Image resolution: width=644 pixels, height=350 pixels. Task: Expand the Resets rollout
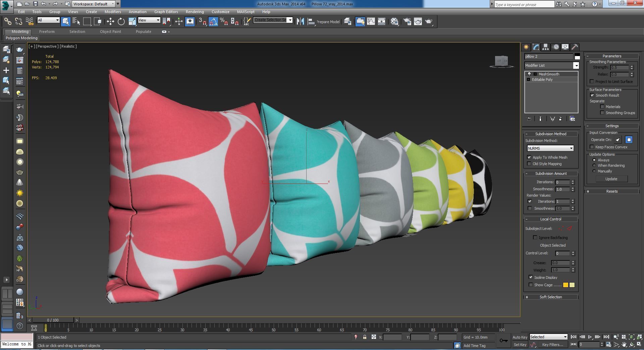[x=612, y=191]
